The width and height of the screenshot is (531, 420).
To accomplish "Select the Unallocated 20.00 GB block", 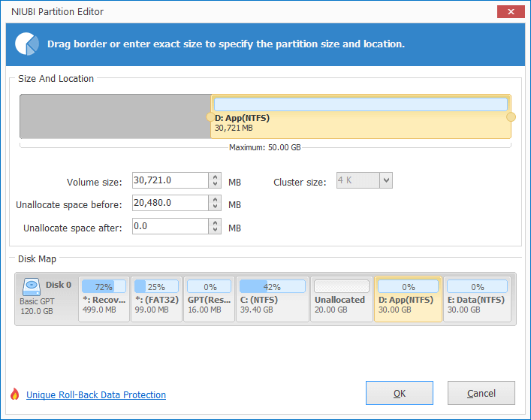I will click(x=341, y=299).
